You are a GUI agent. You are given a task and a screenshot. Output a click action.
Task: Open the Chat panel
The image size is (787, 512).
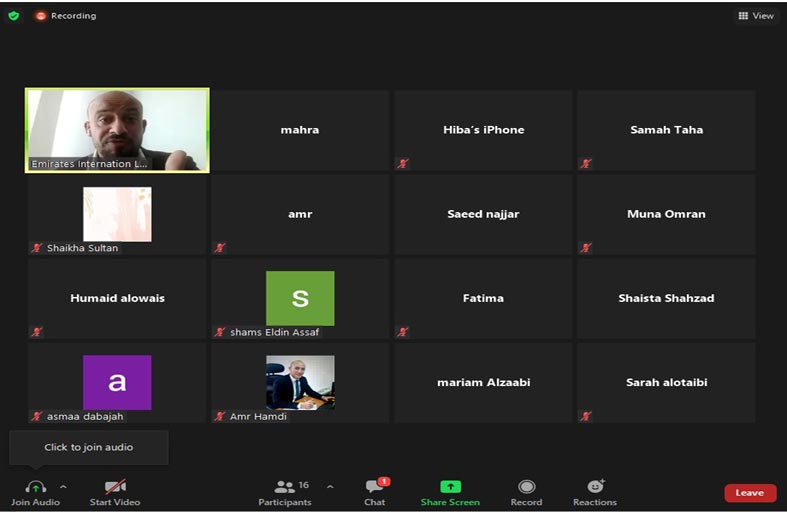coord(375,487)
